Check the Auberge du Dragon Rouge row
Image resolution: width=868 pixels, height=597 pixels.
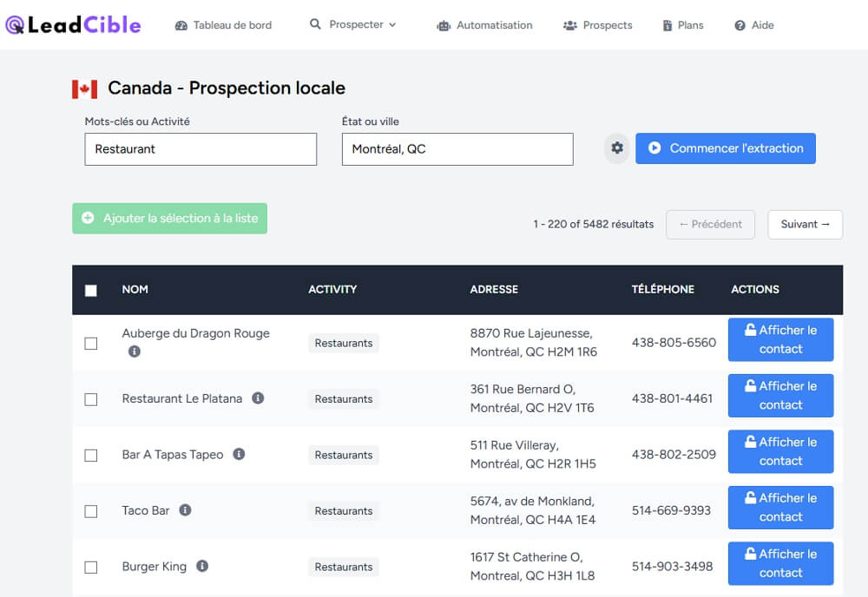click(91, 344)
